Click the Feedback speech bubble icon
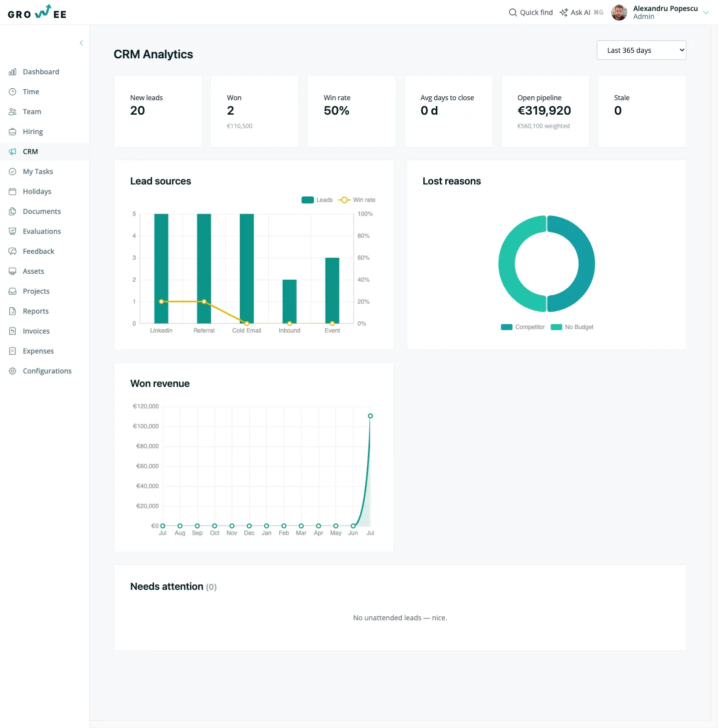This screenshot has height=728, width=718. (12, 251)
